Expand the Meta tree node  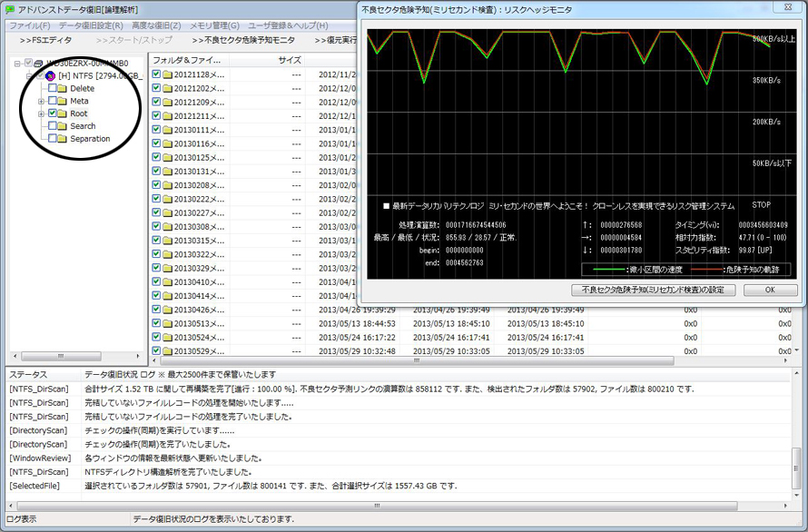coord(41,101)
